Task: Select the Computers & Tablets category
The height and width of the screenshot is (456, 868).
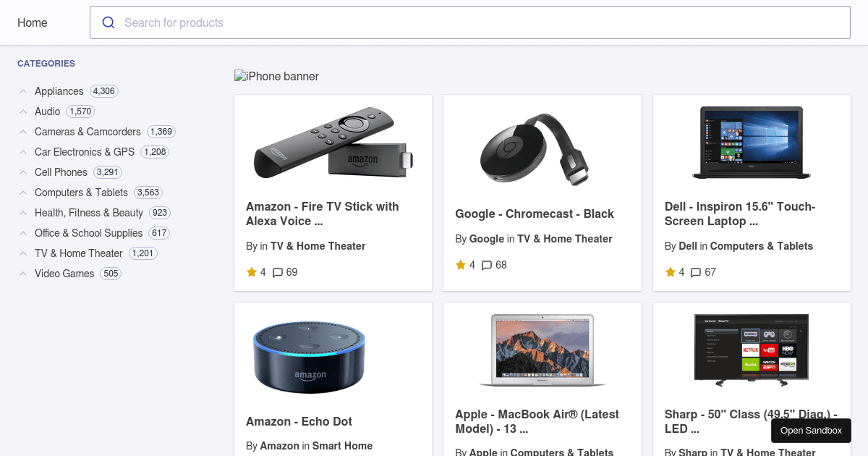Action: pos(81,193)
